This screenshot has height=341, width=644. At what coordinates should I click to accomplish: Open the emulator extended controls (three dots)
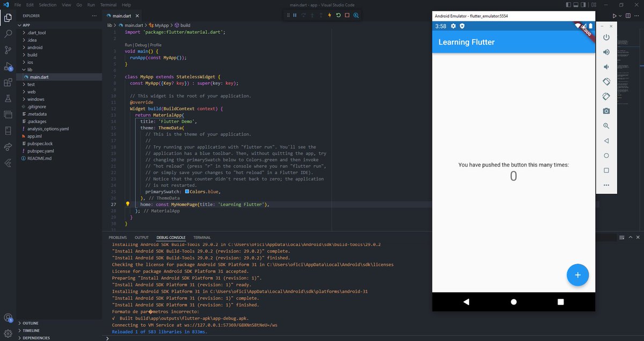[606, 185]
